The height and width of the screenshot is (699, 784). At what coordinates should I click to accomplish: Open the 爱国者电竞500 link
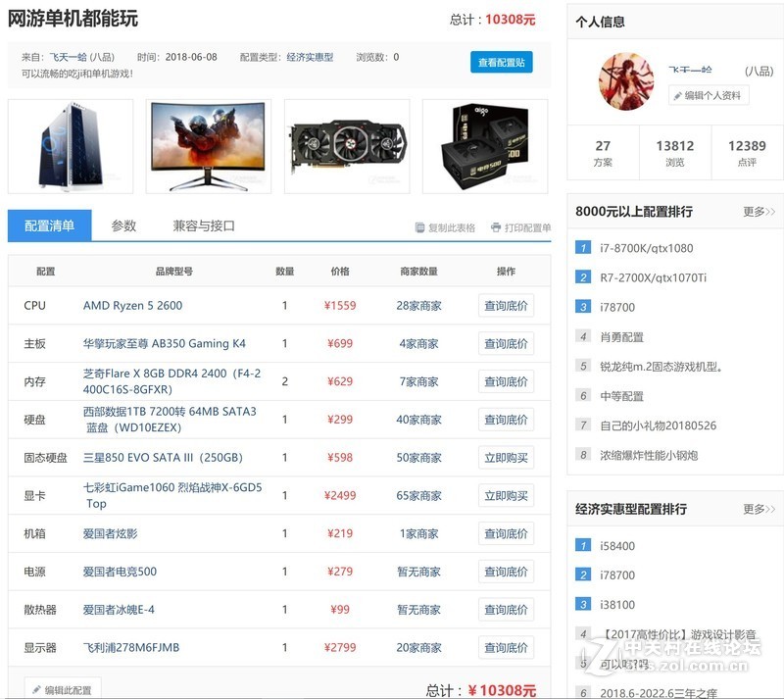[120, 572]
